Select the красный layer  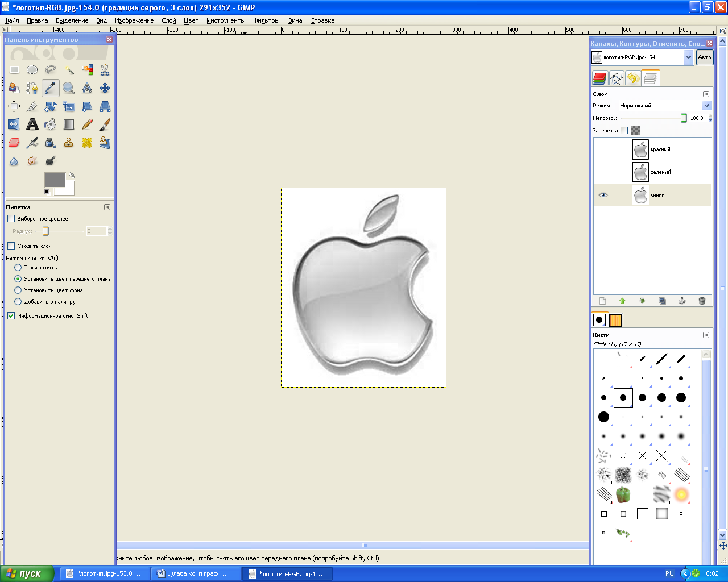click(x=652, y=149)
